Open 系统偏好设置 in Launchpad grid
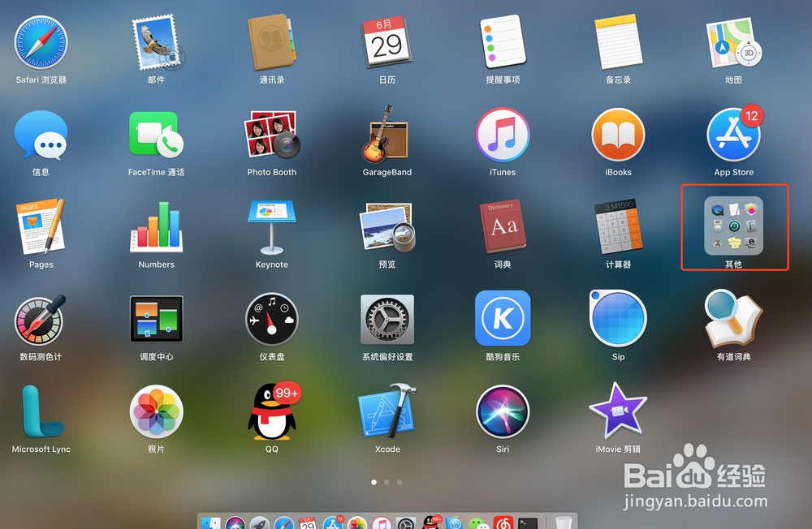Viewport: 812px width, 529px height. click(387, 319)
